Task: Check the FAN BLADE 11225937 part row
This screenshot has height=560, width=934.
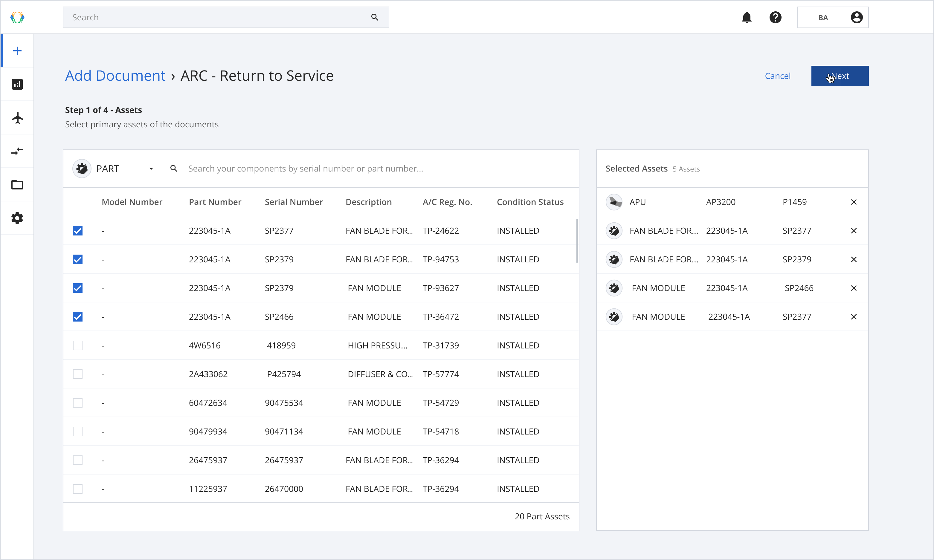Action: [78, 489]
